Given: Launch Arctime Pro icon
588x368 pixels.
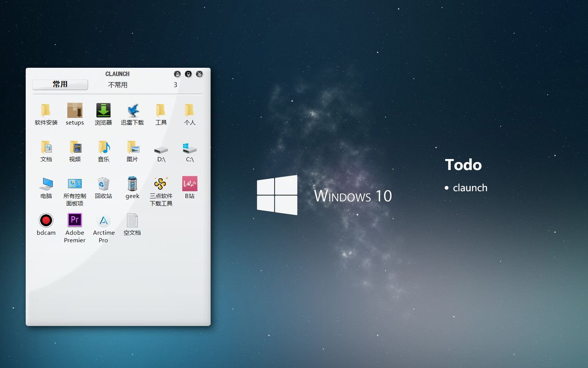Looking at the screenshot, I should (103, 220).
